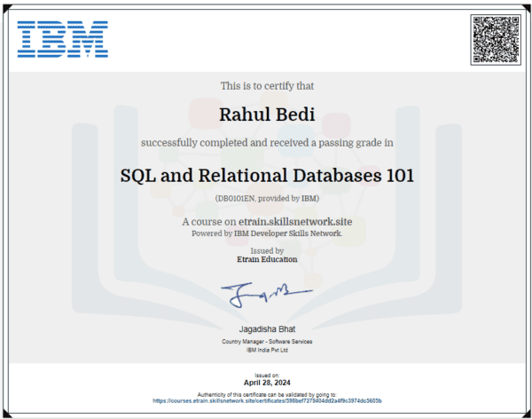The width and height of the screenshot is (532, 419).
Task: Click the signatory name Jagadisha Bhat
Action: pos(266,329)
